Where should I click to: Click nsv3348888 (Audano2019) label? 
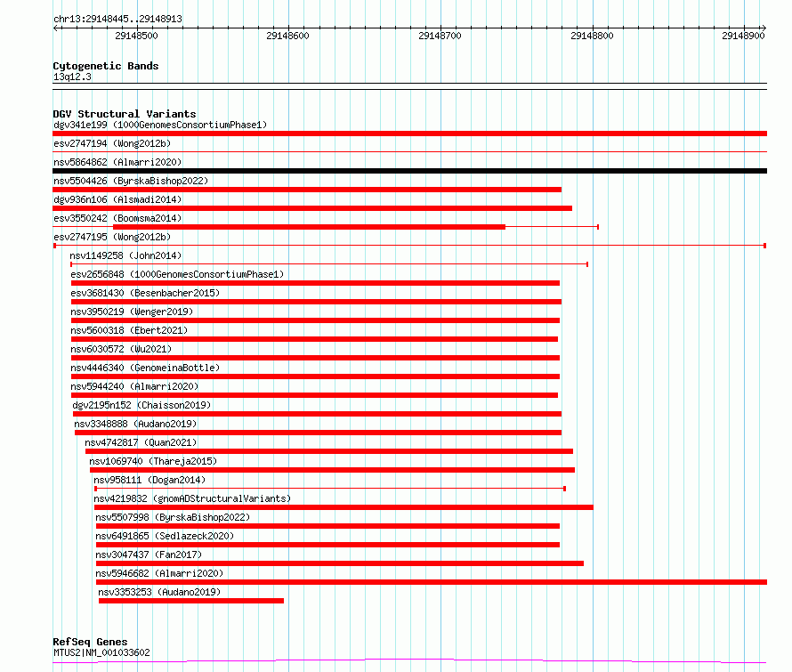tap(135, 424)
